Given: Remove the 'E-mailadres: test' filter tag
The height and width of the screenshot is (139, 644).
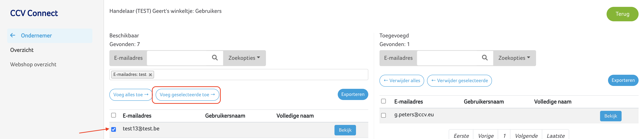Looking at the screenshot, I should 150,75.
